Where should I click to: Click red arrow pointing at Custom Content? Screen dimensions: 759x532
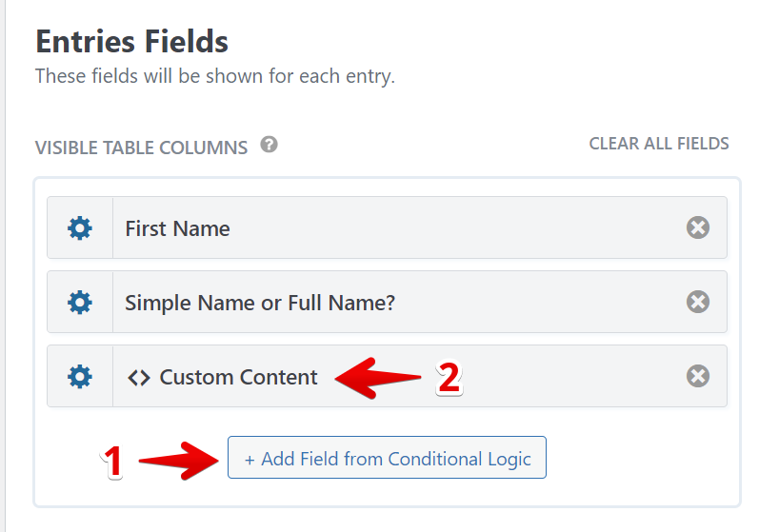[379, 377]
